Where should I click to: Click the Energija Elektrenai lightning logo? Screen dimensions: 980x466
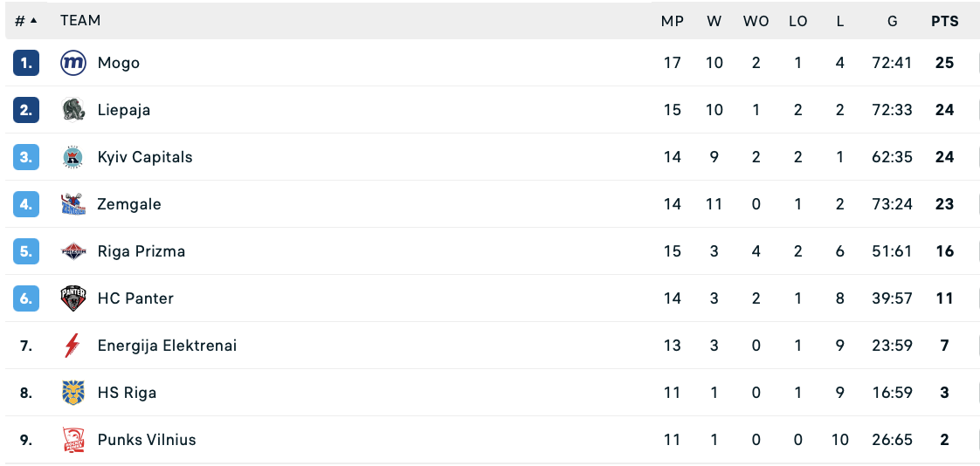tap(73, 346)
